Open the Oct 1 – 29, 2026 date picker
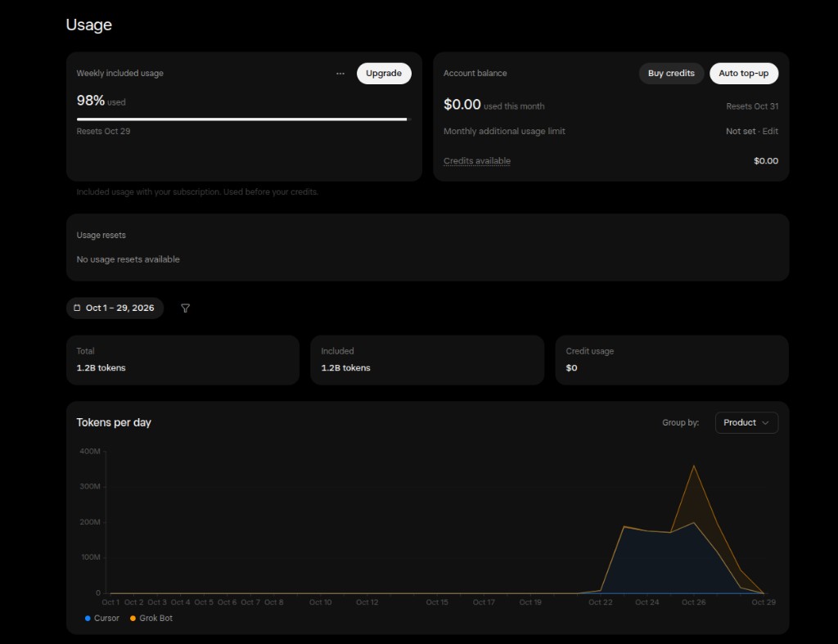838x644 pixels. click(x=115, y=308)
